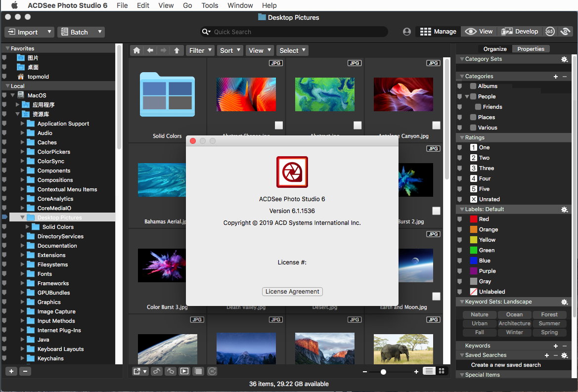Open the View dropdown in file toolbar
The width and height of the screenshot is (578, 392).
260,50
